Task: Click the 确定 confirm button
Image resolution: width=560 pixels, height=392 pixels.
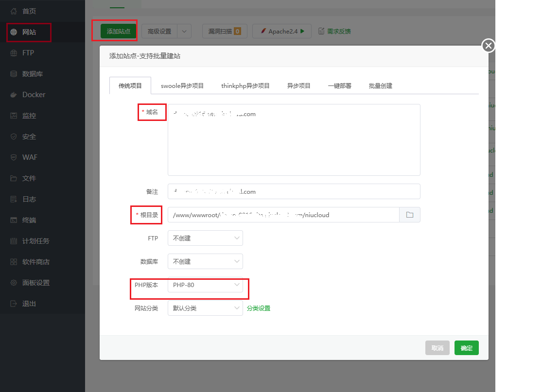Action: pos(466,348)
